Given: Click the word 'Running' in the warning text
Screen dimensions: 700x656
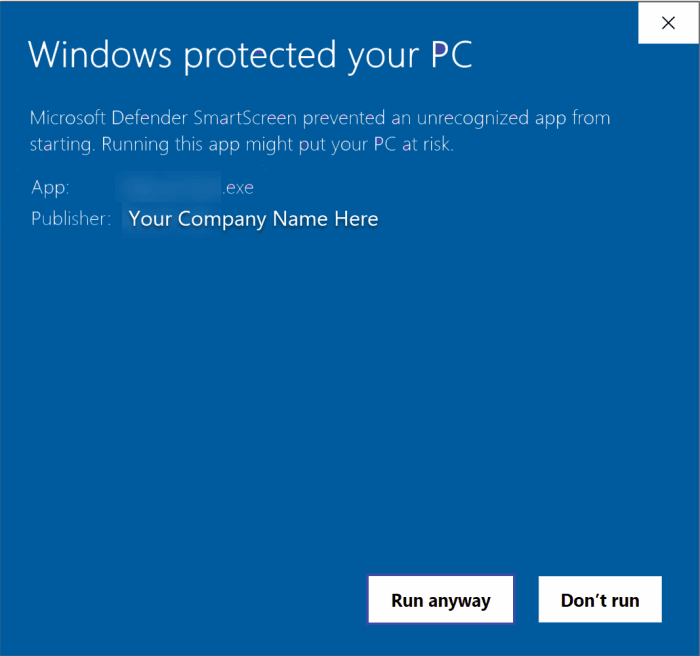Looking at the screenshot, I should point(138,145).
